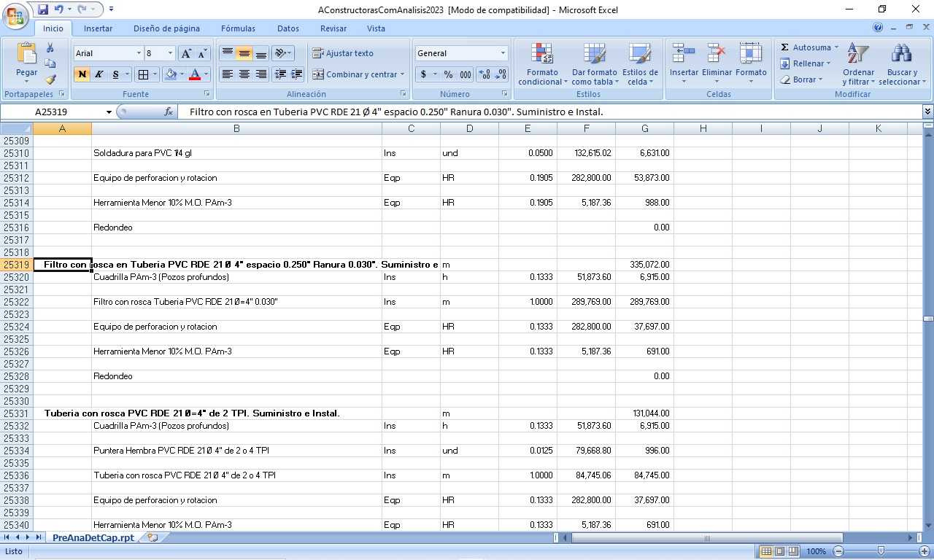The height and width of the screenshot is (560, 934).
Task: Switch to the Datos tab
Action: [x=288, y=28]
